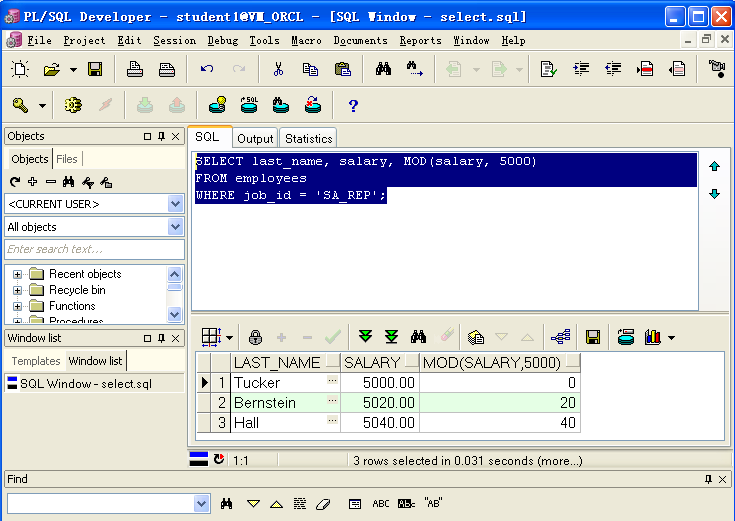Expand the Recent objects folder
Image resolution: width=735 pixels, height=521 pixels.
click(17, 274)
